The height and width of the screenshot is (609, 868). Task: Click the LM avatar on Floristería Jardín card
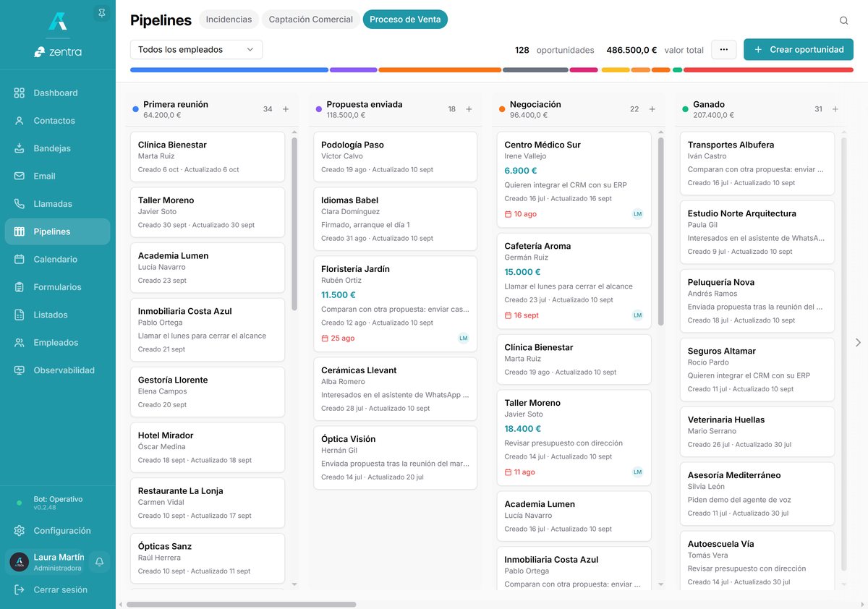[464, 338]
